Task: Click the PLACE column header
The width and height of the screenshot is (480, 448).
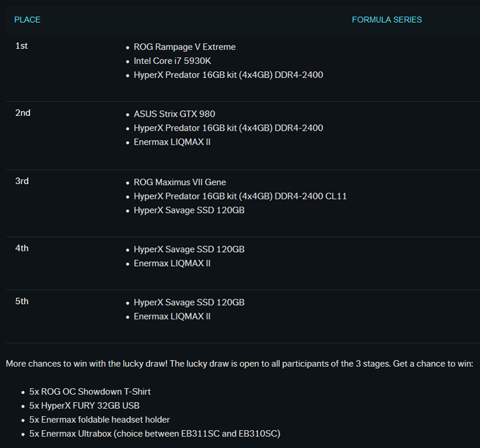Action: click(x=27, y=20)
